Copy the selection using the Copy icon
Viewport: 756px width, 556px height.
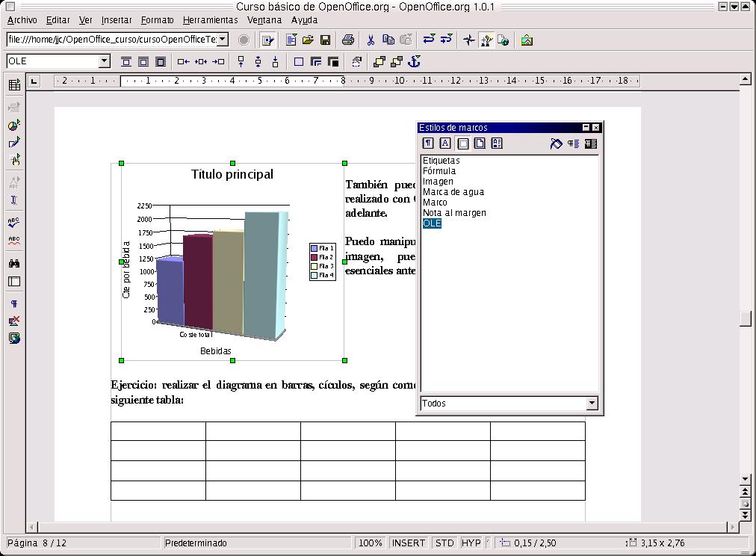click(x=388, y=40)
